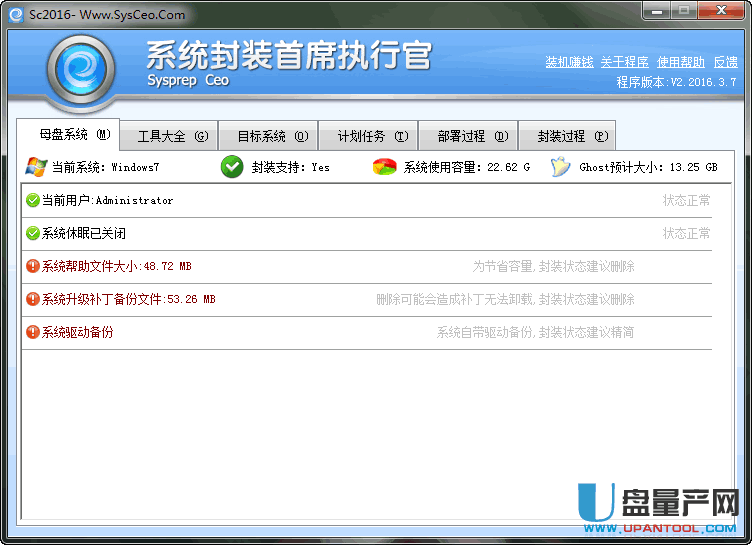Click red warning icon for 系统升级补丁备份文件
Image resolution: width=752 pixels, height=545 pixels.
pos(33,299)
